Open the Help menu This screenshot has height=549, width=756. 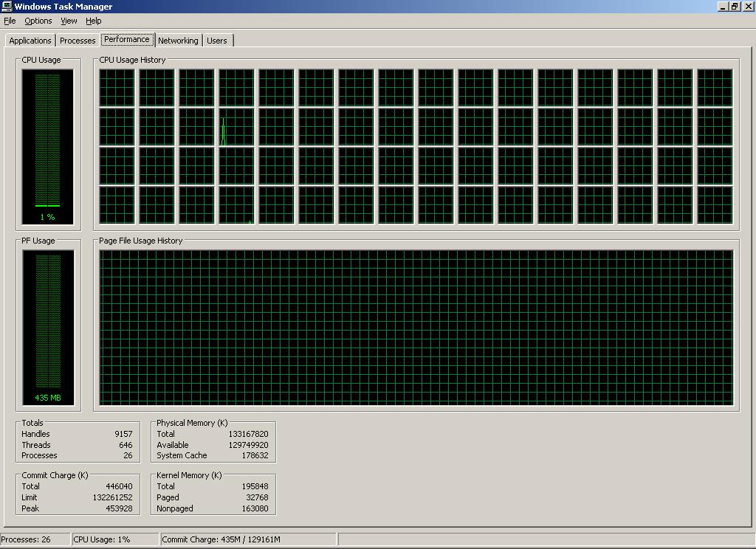click(x=93, y=21)
